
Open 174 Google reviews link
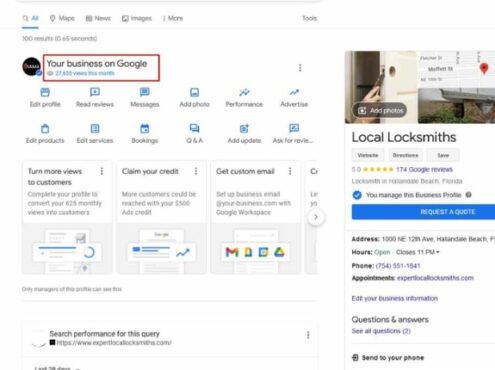(424, 170)
